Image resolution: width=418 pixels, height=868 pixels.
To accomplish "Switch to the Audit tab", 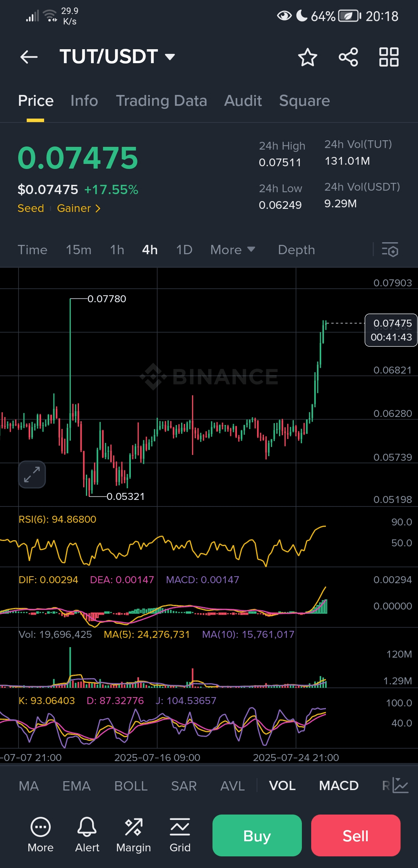I will click(243, 101).
